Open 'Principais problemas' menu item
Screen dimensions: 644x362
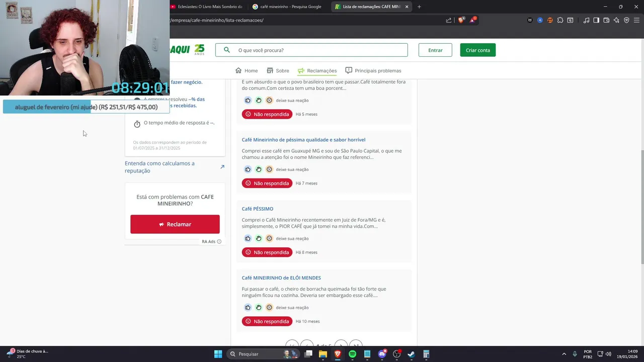[373, 70]
